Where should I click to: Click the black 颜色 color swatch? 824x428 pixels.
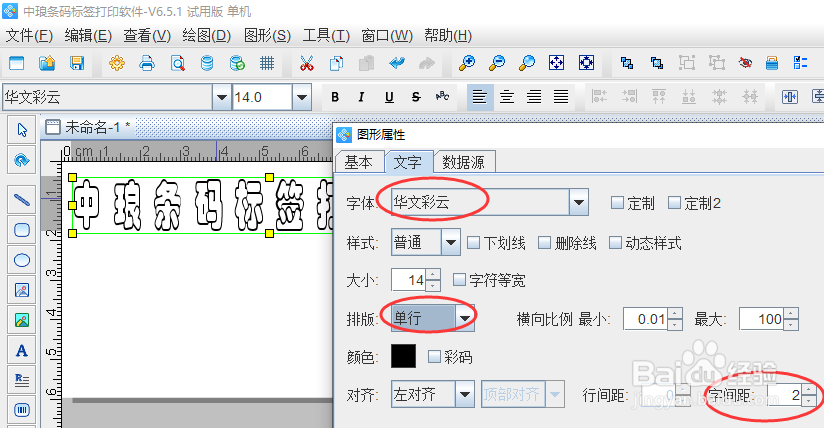pyautogui.click(x=404, y=356)
